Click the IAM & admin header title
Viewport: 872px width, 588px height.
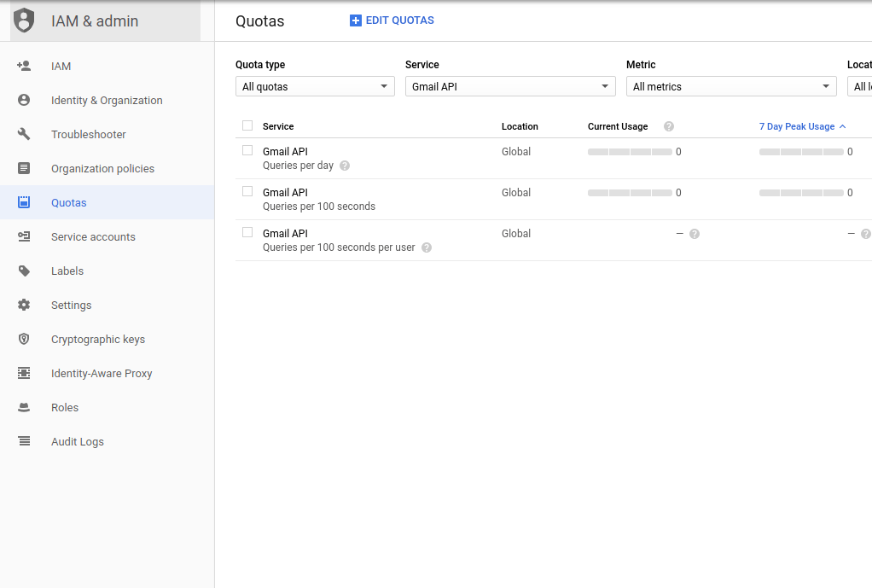pyautogui.click(x=95, y=21)
